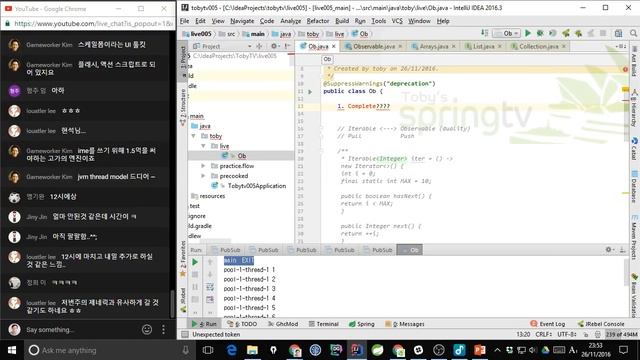Viewport: 640px width, 360px height.
Task: Open YouTube chat more options menu
Action: coord(163,329)
